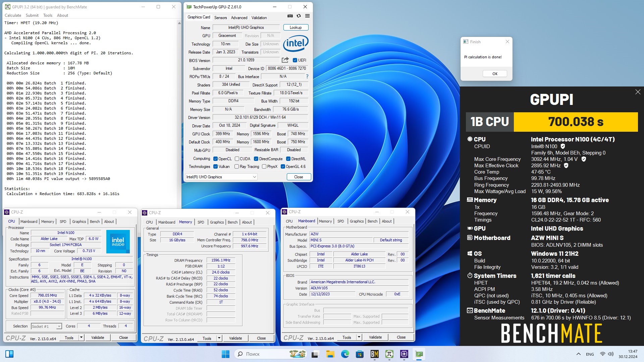
Task: Open the ENG language switcher
Action: tap(590, 354)
